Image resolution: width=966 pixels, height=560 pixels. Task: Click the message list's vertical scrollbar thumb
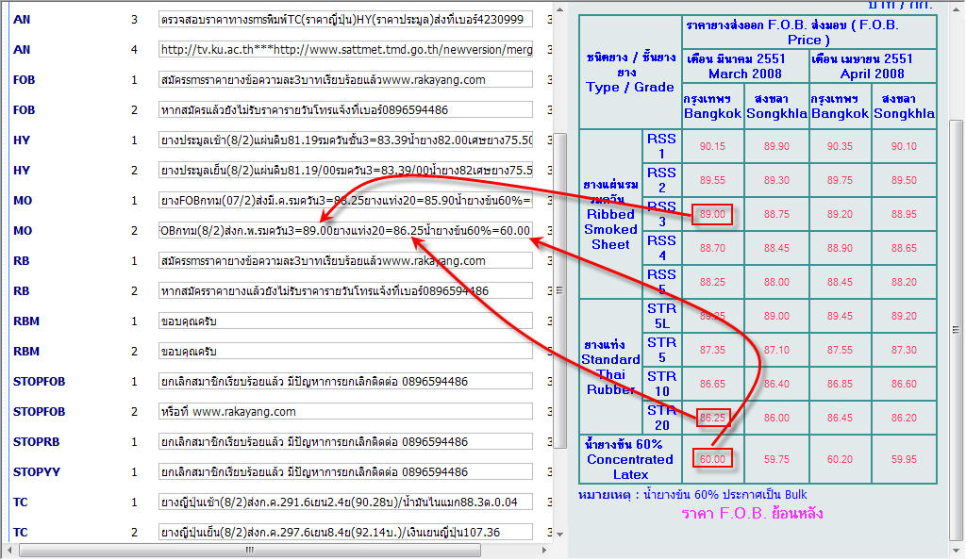coord(559,290)
